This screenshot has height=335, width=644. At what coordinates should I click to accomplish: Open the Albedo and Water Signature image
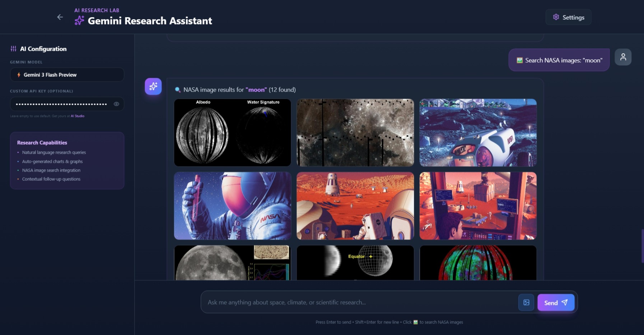coord(233,133)
